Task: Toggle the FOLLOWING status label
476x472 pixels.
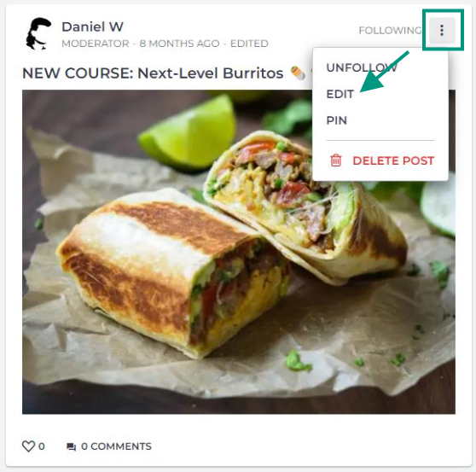Action: [x=391, y=31]
